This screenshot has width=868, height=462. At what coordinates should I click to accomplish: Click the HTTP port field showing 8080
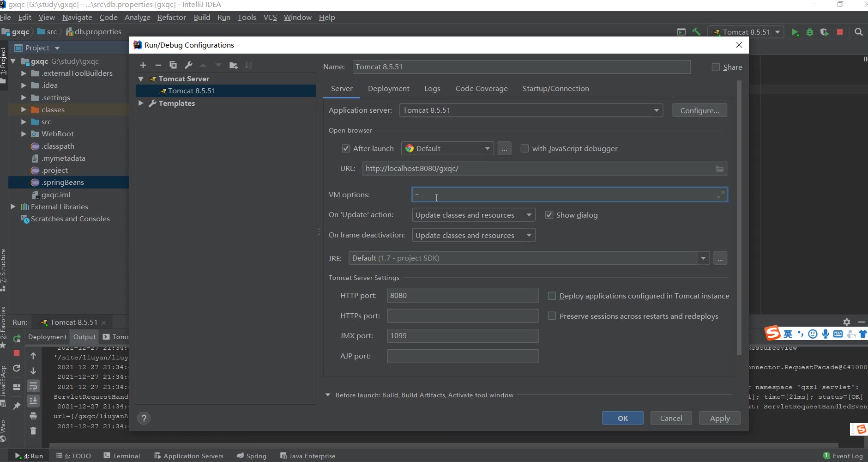coord(463,296)
